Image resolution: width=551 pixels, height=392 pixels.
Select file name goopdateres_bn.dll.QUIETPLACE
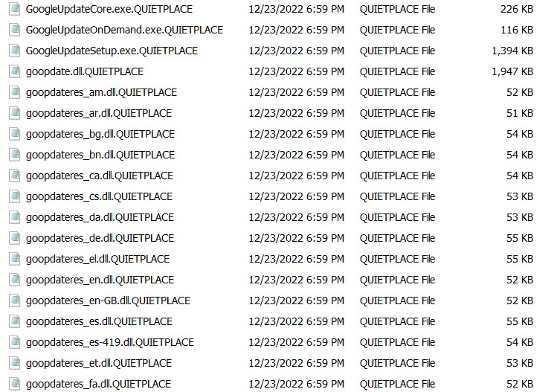(100, 155)
